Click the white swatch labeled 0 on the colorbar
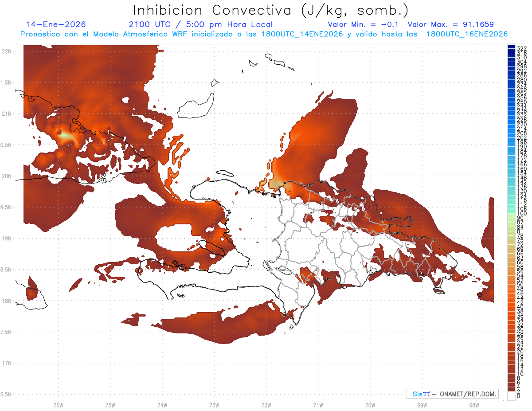The image size is (532, 411). [x=511, y=396]
